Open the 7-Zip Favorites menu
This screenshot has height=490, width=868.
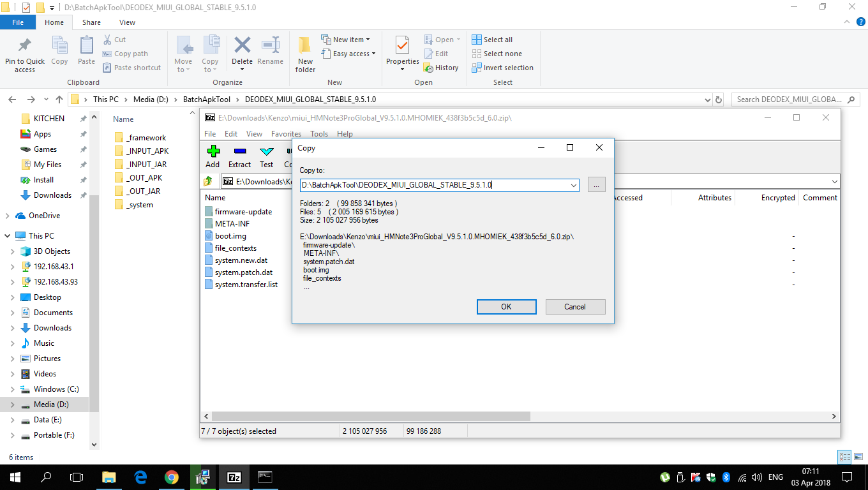pos(286,134)
